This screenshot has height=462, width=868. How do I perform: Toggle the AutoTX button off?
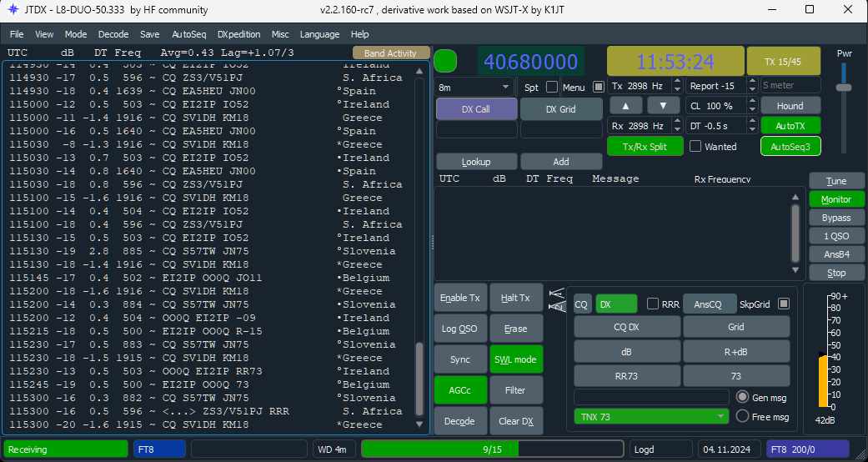pyautogui.click(x=790, y=126)
